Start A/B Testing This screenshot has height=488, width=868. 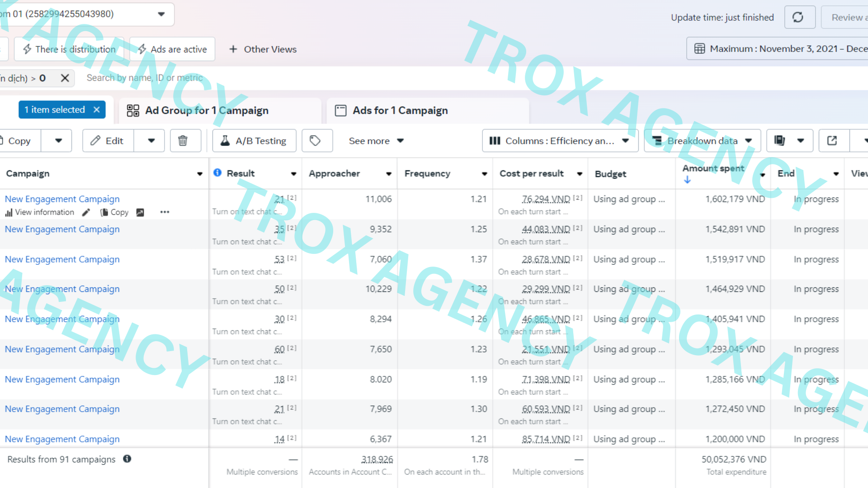click(254, 141)
